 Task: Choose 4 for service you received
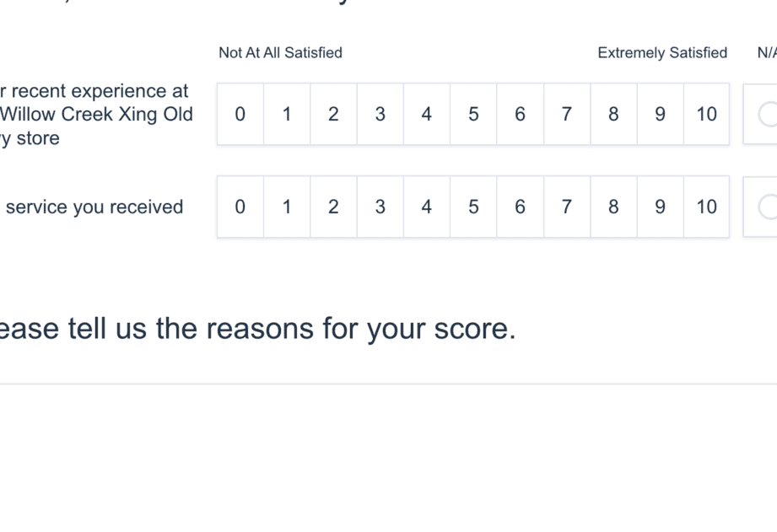click(427, 207)
